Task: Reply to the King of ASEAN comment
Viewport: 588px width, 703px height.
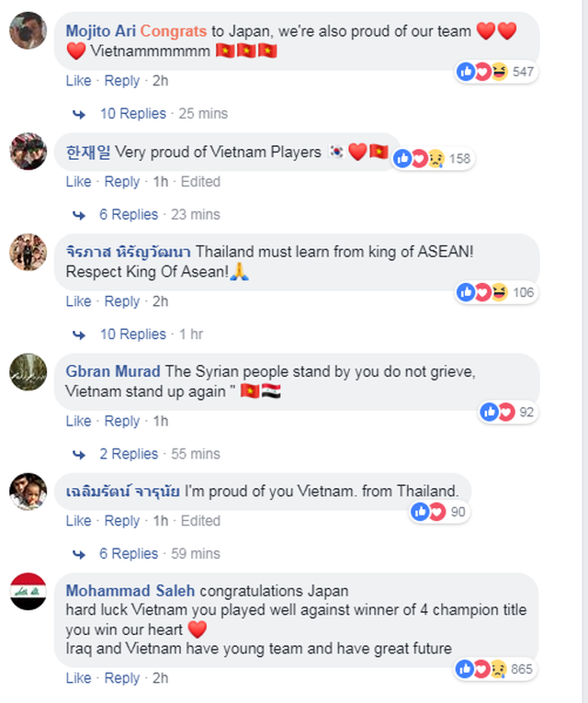Action: [x=122, y=301]
